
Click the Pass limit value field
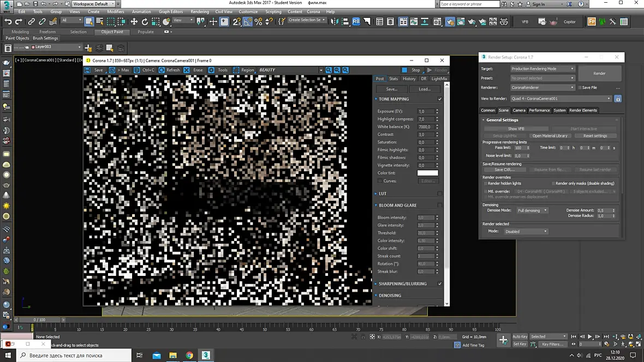pyautogui.click(x=520, y=148)
